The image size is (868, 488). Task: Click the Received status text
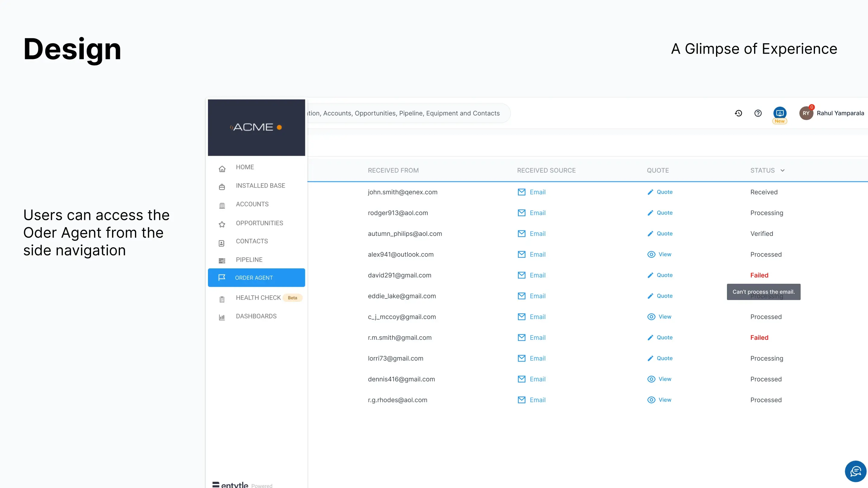tap(764, 192)
